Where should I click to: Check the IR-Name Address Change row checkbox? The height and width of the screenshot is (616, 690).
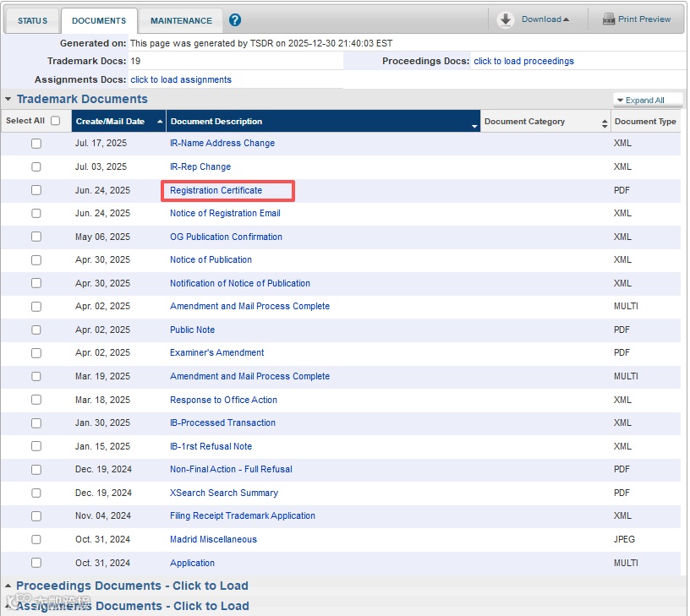[36, 144]
